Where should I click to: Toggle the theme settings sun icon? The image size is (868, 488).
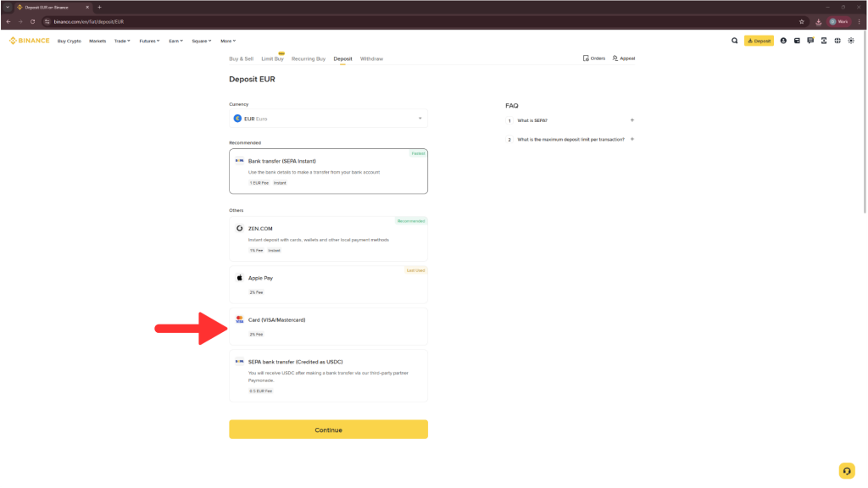pyautogui.click(x=851, y=41)
